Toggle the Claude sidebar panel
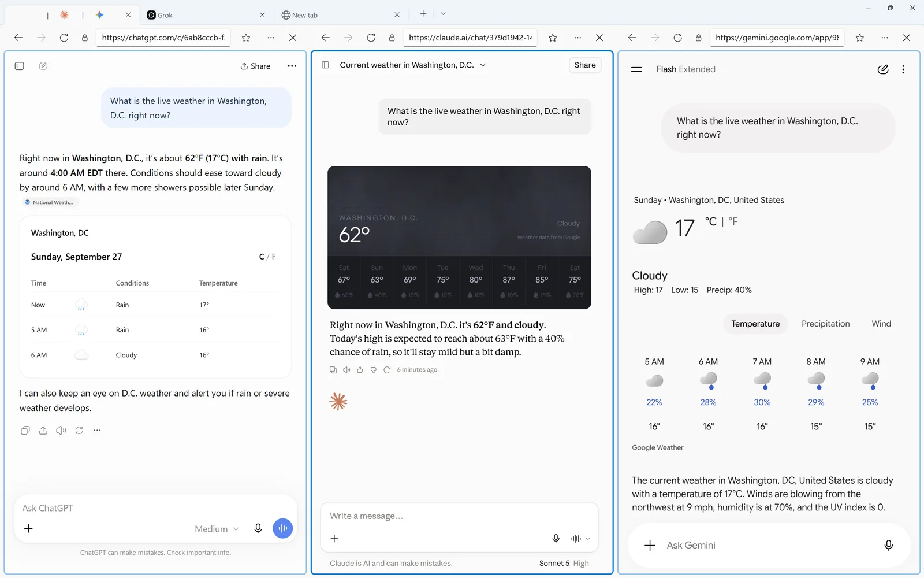924x578 pixels. pos(326,65)
